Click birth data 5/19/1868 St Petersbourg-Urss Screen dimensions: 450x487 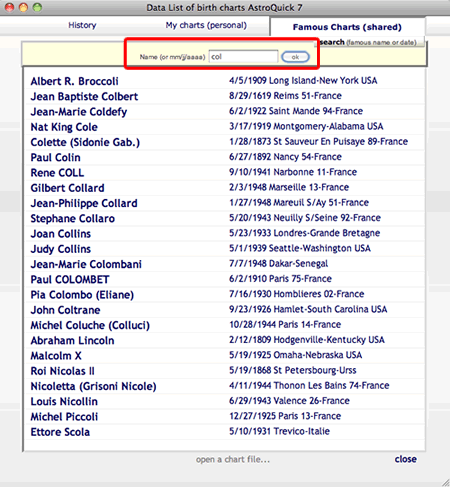[293, 370]
